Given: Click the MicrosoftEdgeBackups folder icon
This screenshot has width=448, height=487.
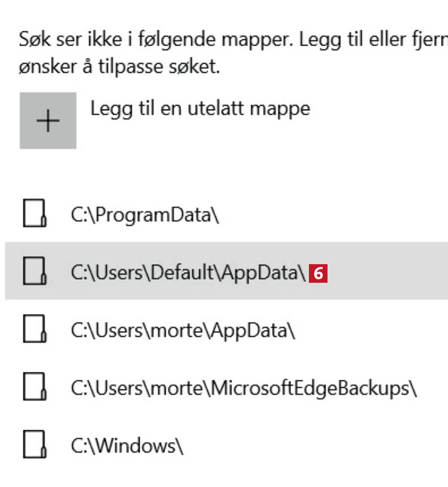Looking at the screenshot, I should click(x=34, y=388).
